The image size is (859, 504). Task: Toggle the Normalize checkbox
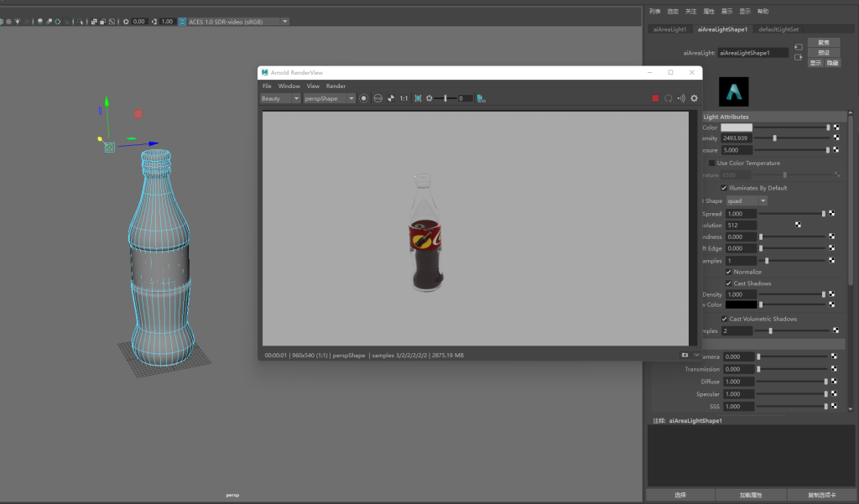pos(729,272)
